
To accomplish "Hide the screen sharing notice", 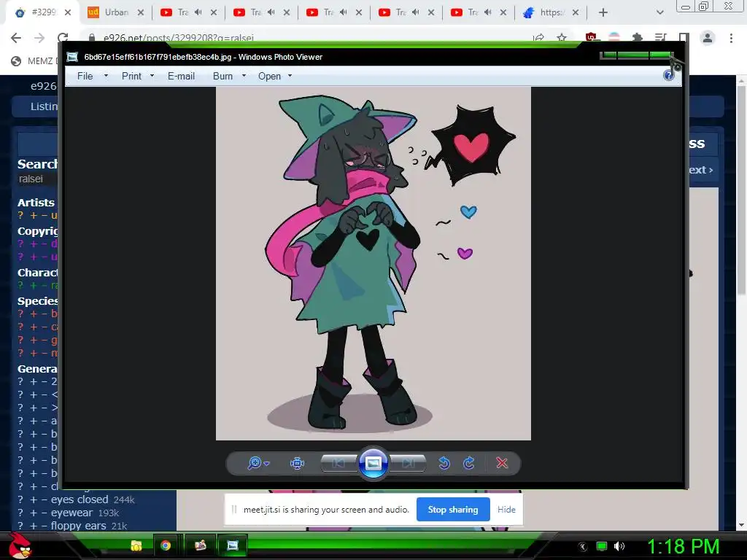I will (506, 510).
